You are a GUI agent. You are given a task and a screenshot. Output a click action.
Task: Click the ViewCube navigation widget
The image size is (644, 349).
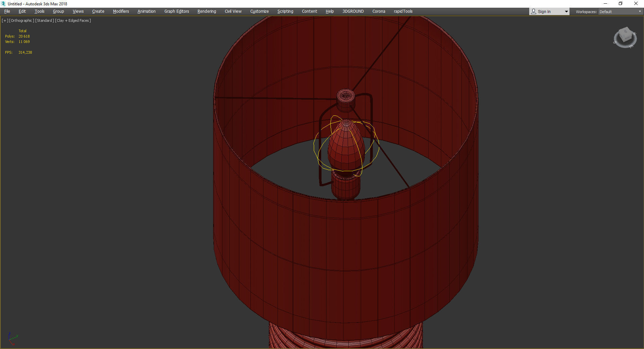click(625, 37)
